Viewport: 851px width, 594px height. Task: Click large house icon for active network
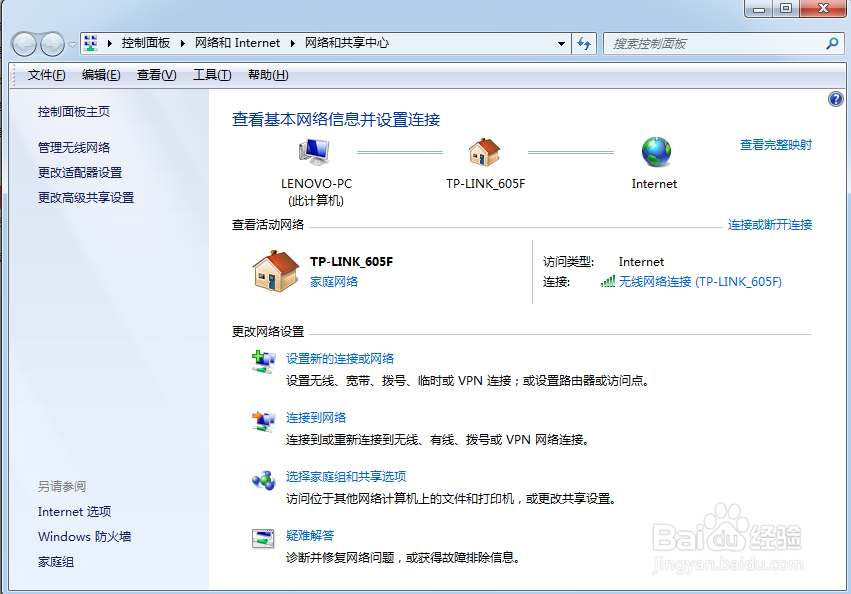pyautogui.click(x=276, y=271)
